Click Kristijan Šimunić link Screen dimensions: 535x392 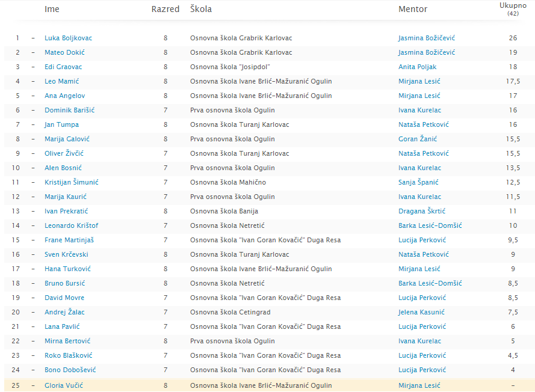tap(72, 182)
